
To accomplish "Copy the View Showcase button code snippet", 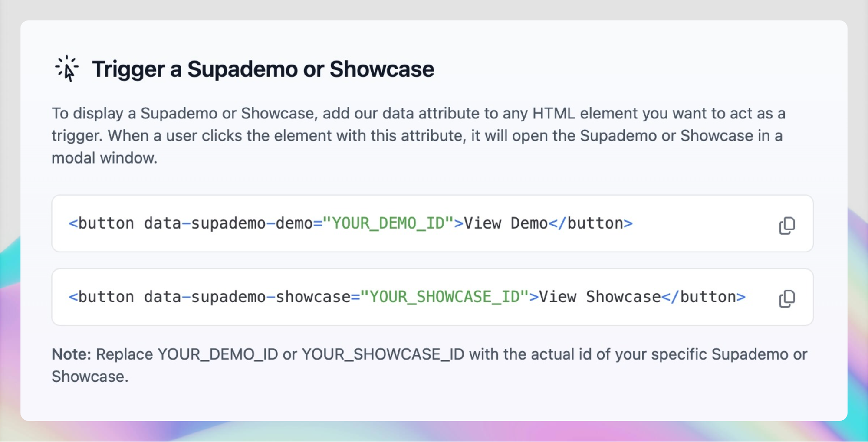I will tap(787, 298).
